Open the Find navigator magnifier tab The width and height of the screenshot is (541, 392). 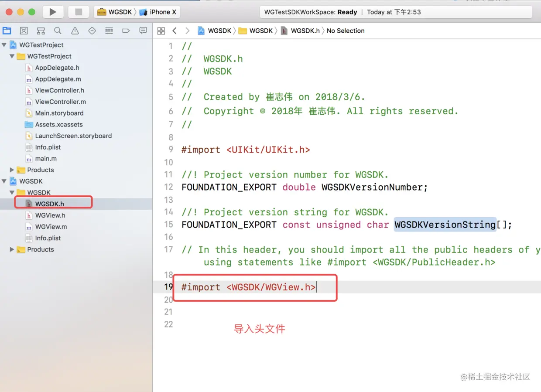tap(58, 31)
